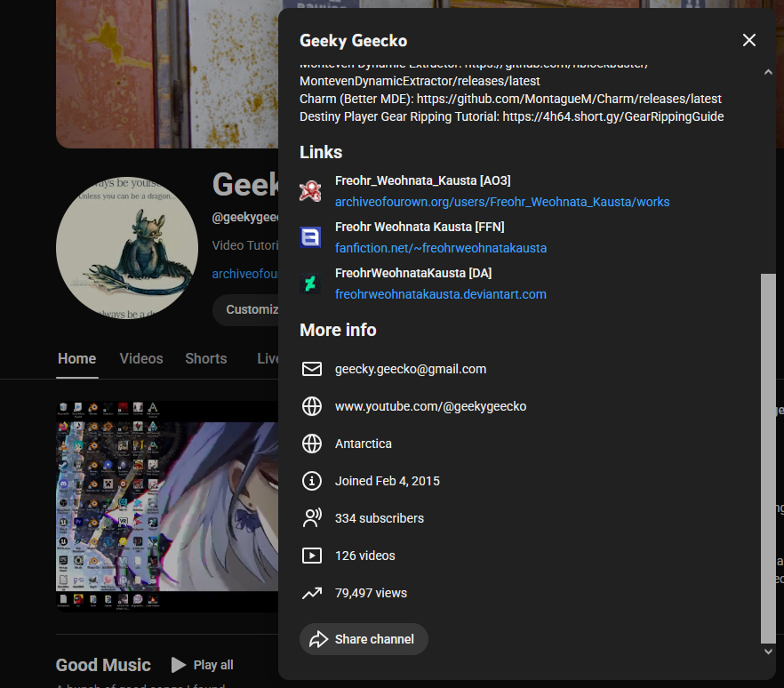Click the 79,497 views text
The height and width of the screenshot is (688, 784).
371,593
